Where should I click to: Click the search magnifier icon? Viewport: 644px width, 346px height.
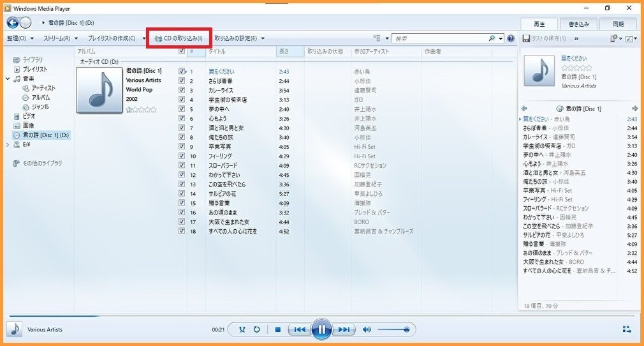[492, 38]
